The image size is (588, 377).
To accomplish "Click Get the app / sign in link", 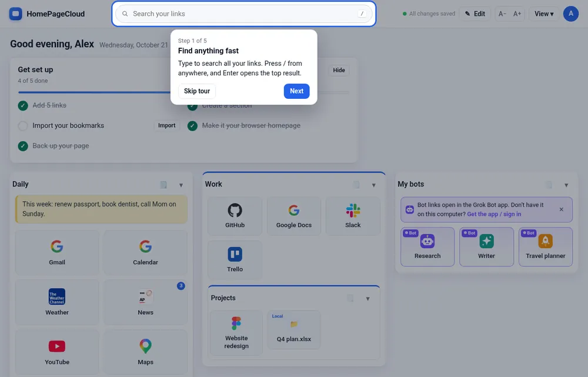I will (x=494, y=214).
